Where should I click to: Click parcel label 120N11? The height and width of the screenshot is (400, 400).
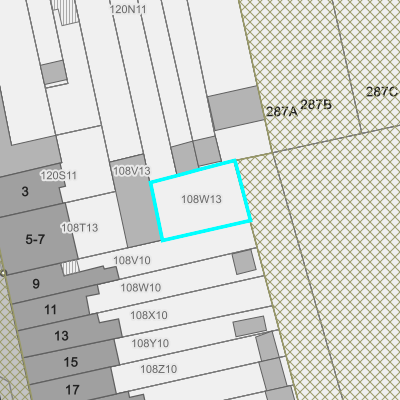(x=128, y=9)
